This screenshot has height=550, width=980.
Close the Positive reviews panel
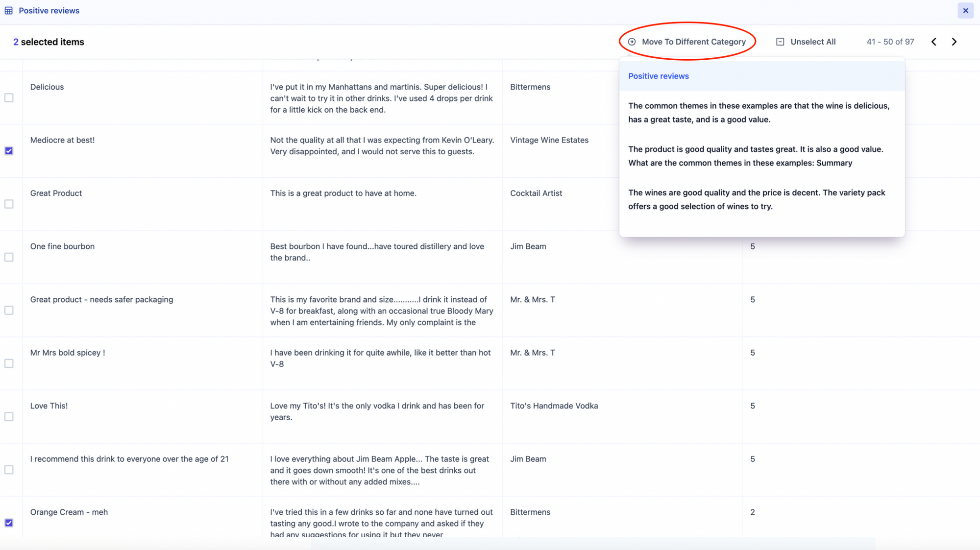click(965, 11)
